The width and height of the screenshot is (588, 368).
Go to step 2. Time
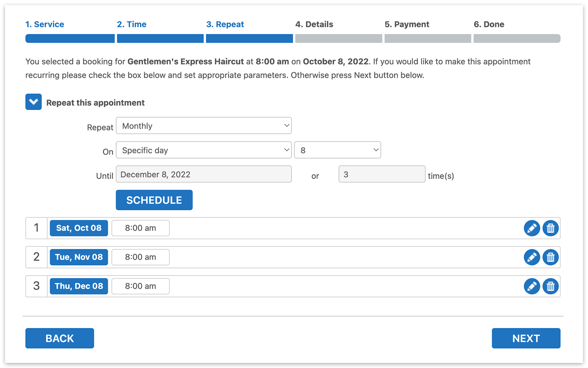click(132, 24)
